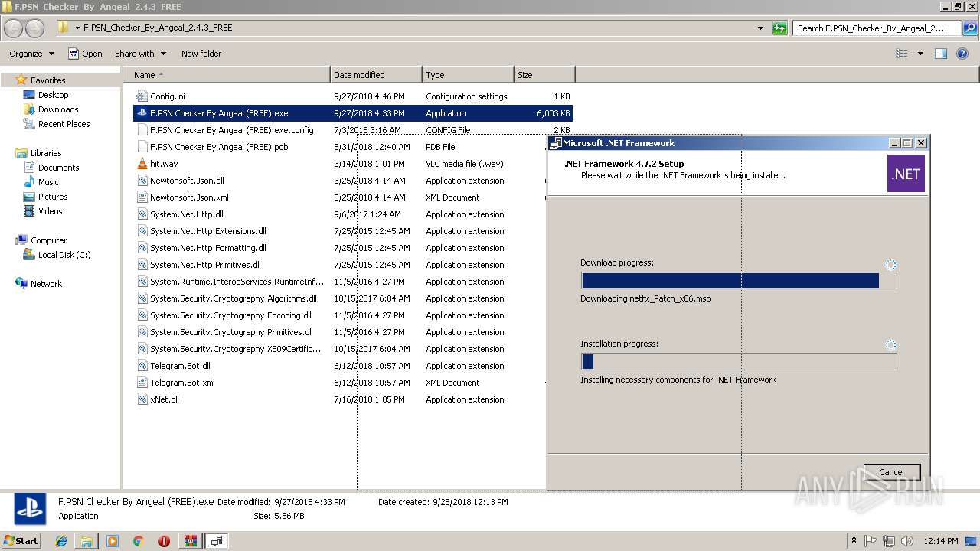This screenshot has height=551, width=980.
Task: Launch Google Chrome from the taskbar
Action: click(138, 541)
